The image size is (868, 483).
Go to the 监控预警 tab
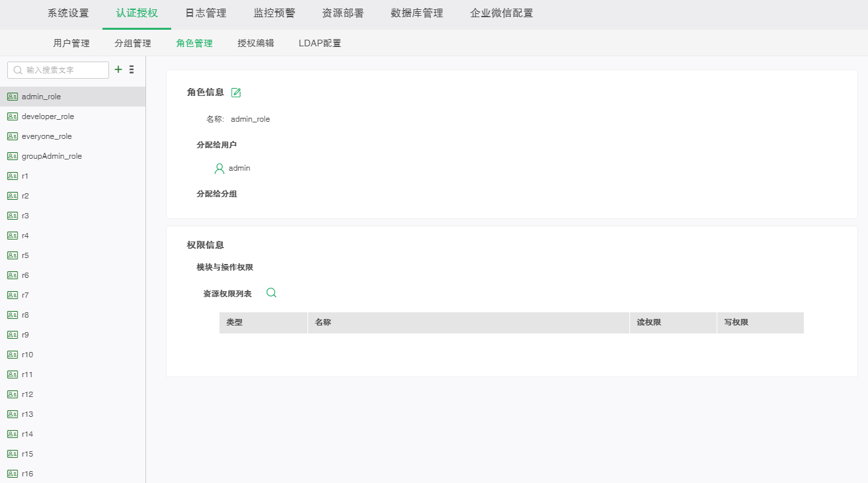pos(274,13)
